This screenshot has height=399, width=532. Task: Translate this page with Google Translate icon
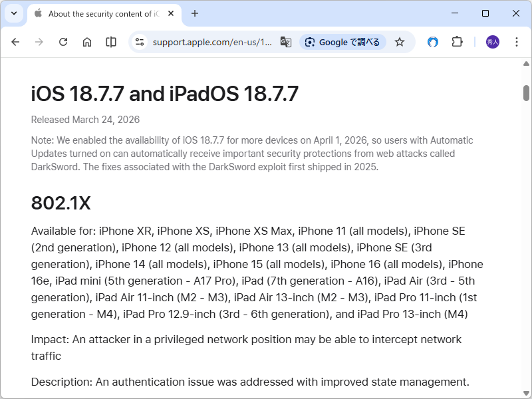pyautogui.click(x=286, y=42)
